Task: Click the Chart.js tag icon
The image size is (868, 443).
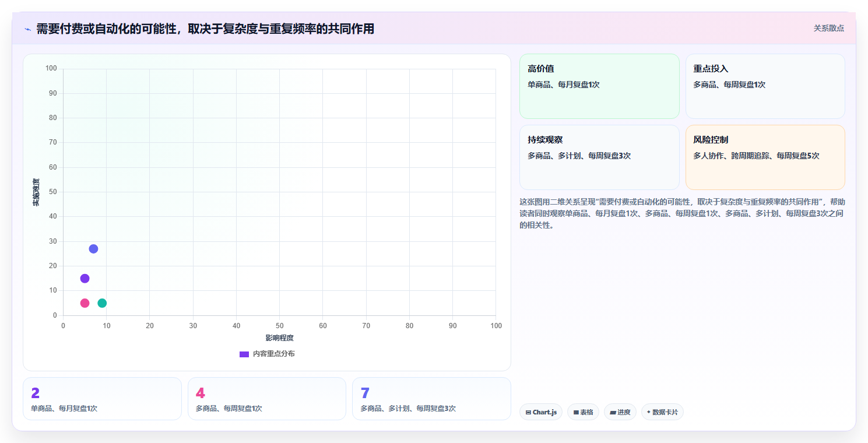Action: click(x=528, y=412)
